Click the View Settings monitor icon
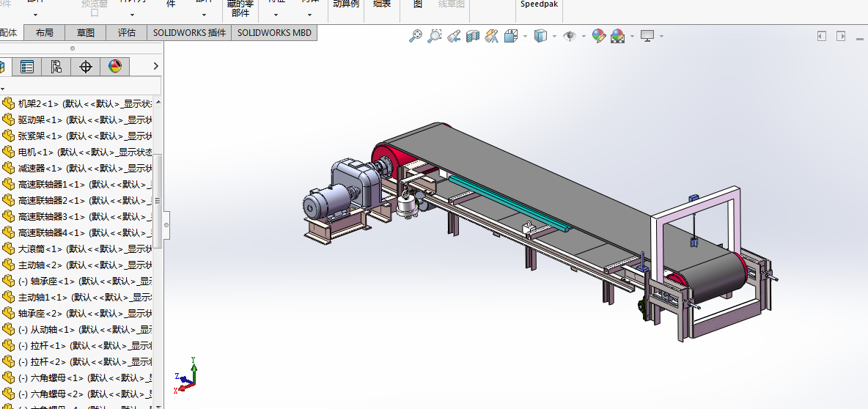 647,36
